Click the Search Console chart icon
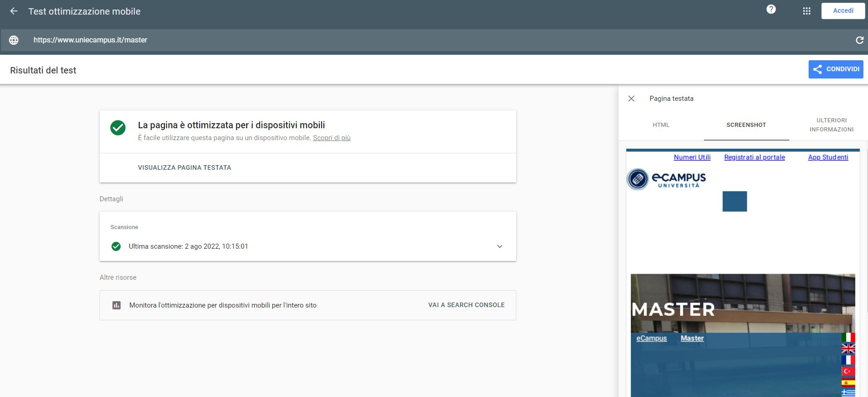868x397 pixels. (x=116, y=305)
